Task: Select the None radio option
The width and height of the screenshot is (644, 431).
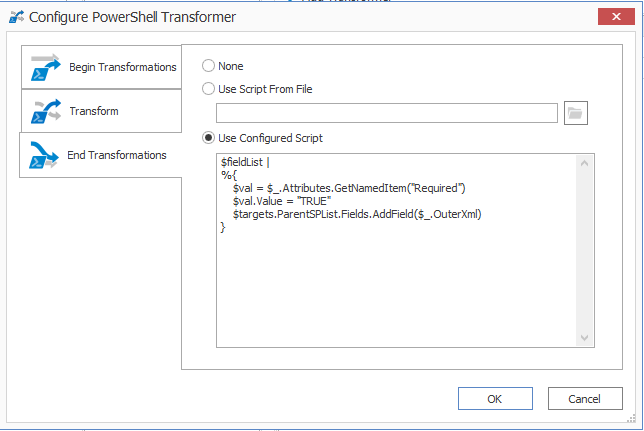Action: (208, 66)
